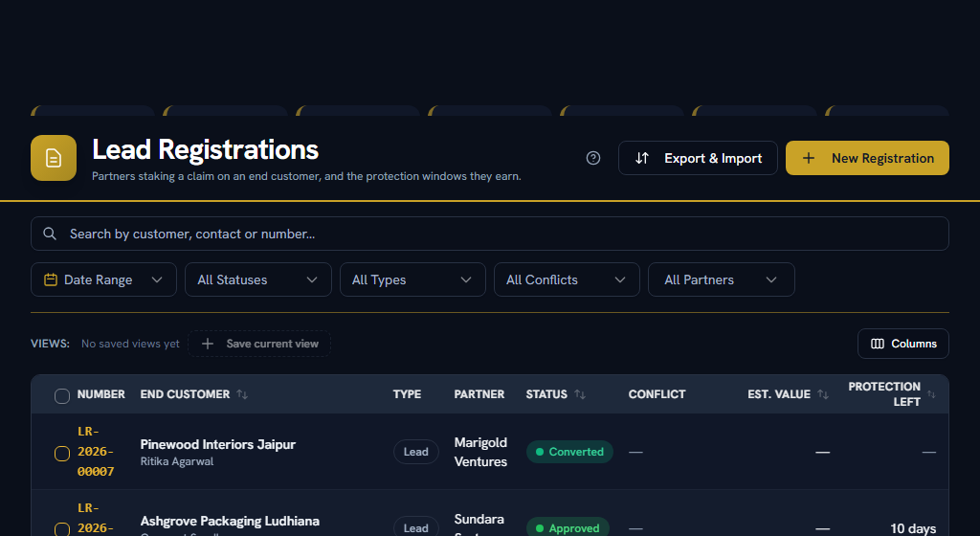Screen dimensions: 980x536
Task: Click the CONFLICT column header
Action: click(x=657, y=394)
